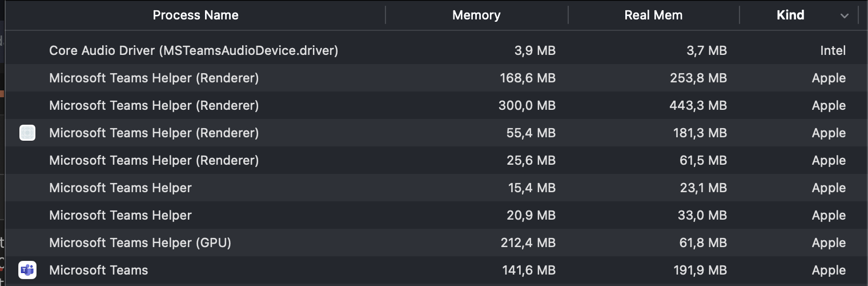Click the Apple kind in the 141,6 MB row
The height and width of the screenshot is (286, 868).
click(829, 270)
